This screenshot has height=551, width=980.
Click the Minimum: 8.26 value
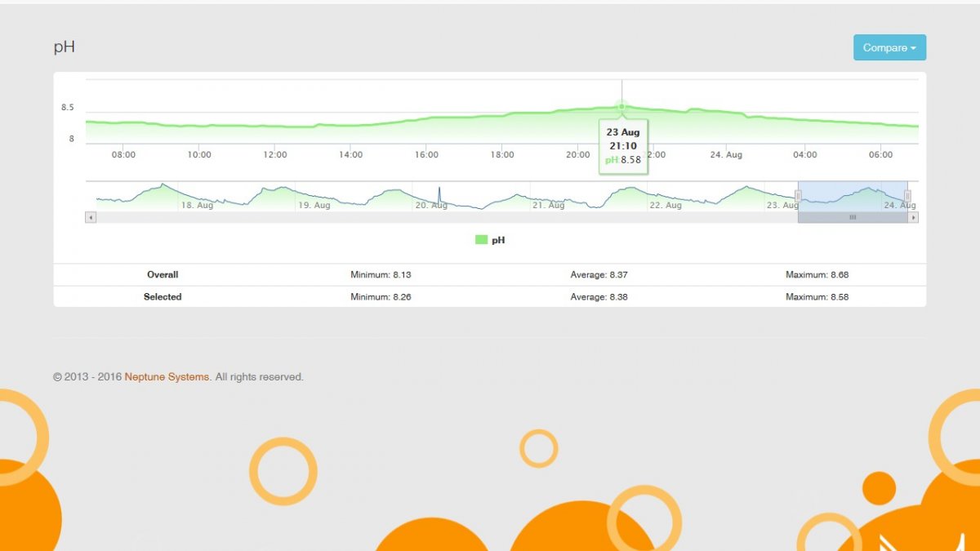pos(381,297)
